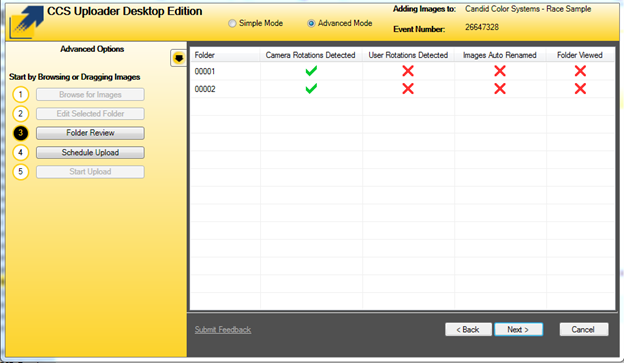Open Folder Review
This screenshot has height=363, width=624.
[90, 133]
